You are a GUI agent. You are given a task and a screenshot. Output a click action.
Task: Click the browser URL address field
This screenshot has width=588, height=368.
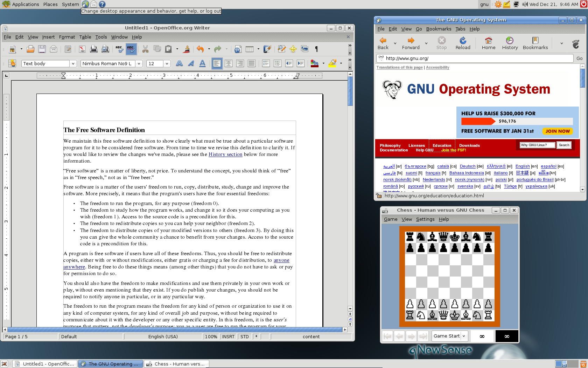[475, 58]
